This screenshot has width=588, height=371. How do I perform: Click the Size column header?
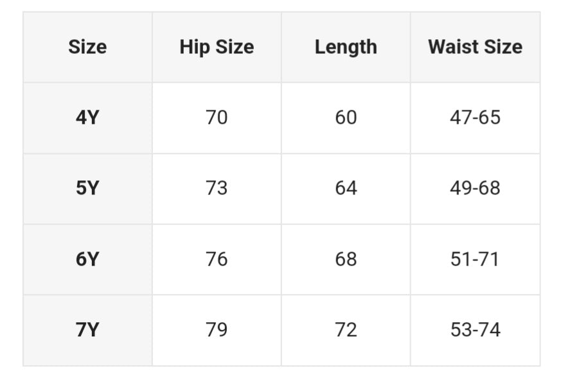click(87, 47)
